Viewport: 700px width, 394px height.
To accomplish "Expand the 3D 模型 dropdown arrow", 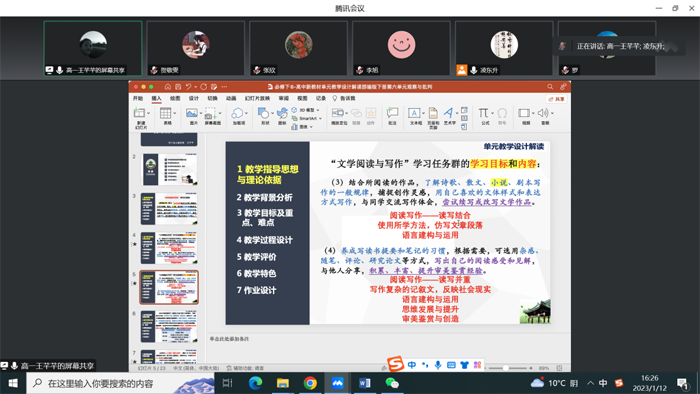I will click(318, 110).
